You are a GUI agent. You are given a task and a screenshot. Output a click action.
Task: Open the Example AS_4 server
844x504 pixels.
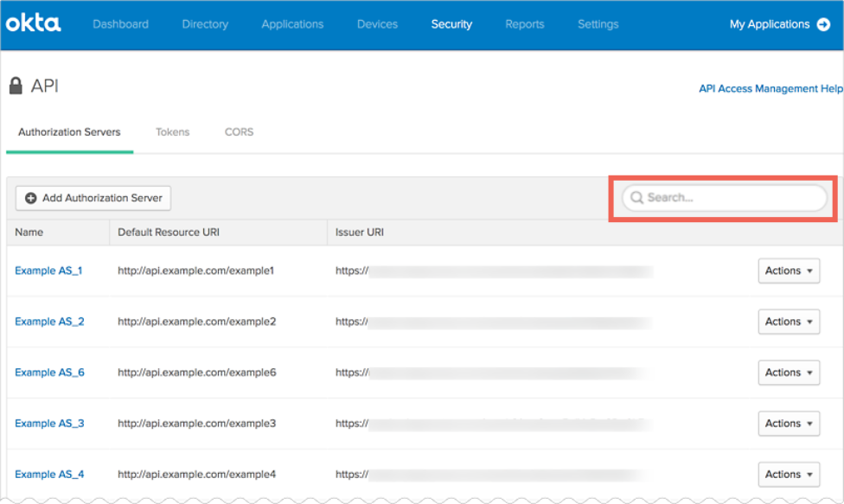click(49, 475)
